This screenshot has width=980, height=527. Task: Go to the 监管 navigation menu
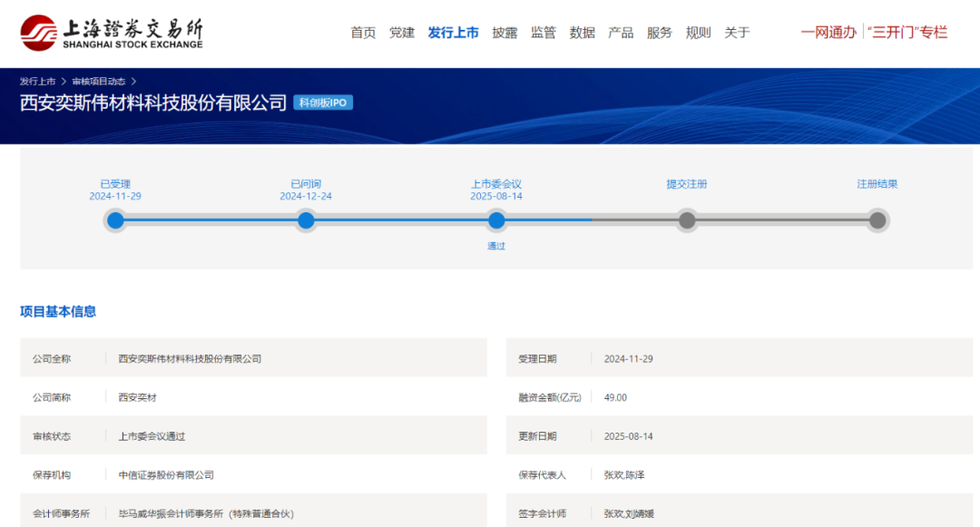tap(544, 33)
